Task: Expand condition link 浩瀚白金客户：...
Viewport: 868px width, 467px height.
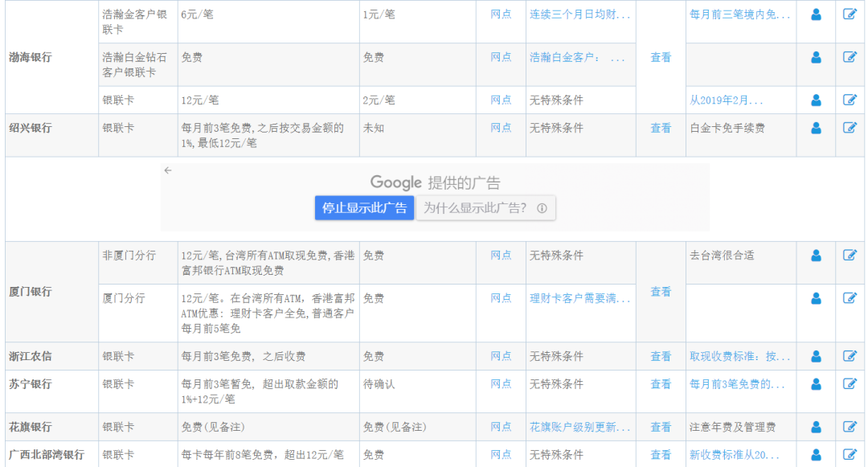Action: pos(577,57)
